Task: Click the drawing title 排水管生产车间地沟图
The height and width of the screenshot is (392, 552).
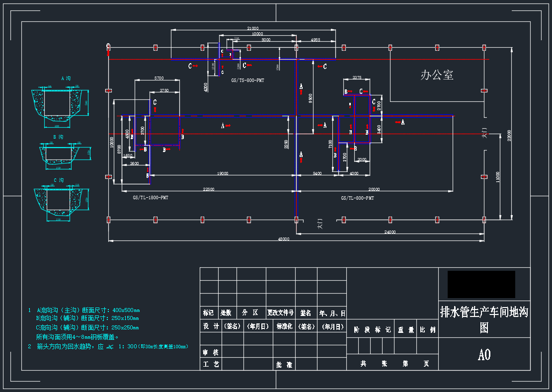Action: click(483, 319)
